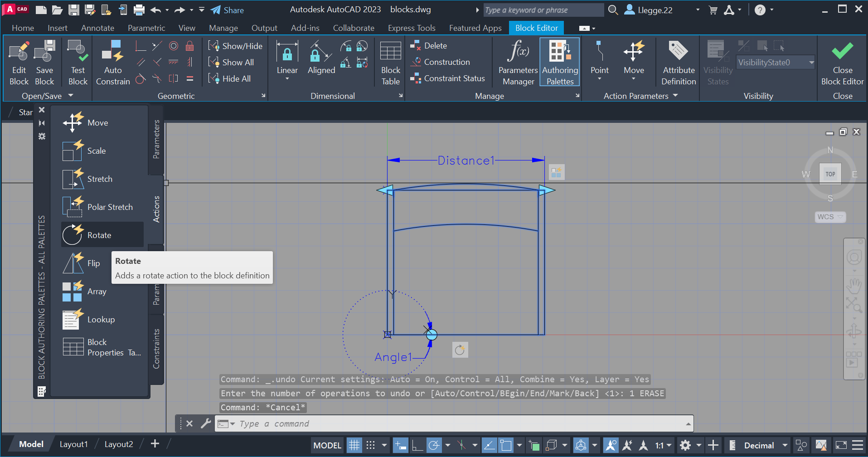Open the VisibilityState0 dropdown
The image size is (868, 457).
[776, 63]
